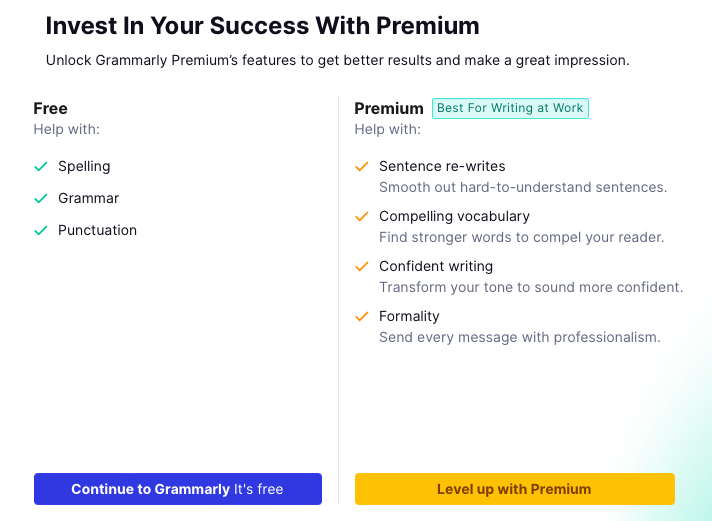Click the orange checkmark beside Formality
This screenshot has height=521, width=712.
pyautogui.click(x=362, y=317)
